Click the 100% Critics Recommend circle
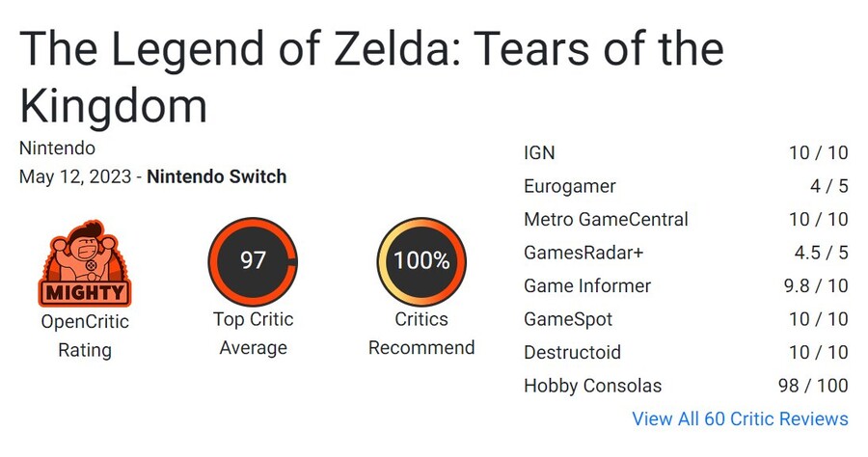The height and width of the screenshot is (457, 868). coord(421,261)
